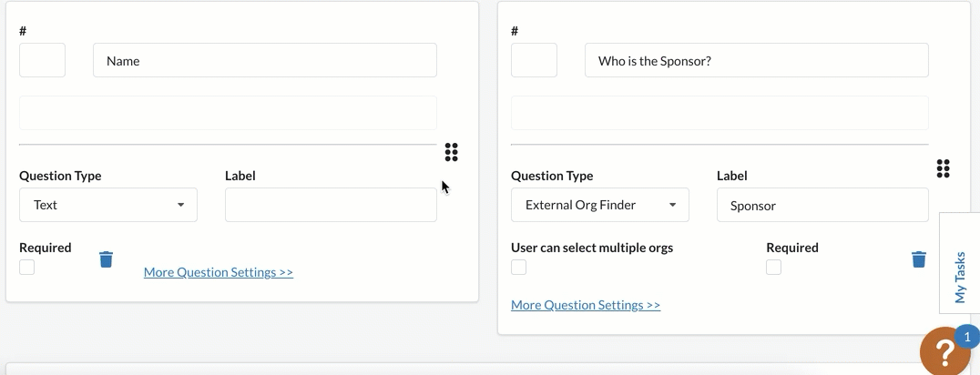980x375 pixels.
Task: Open the orange help question-mark bubble
Action: 944,351
